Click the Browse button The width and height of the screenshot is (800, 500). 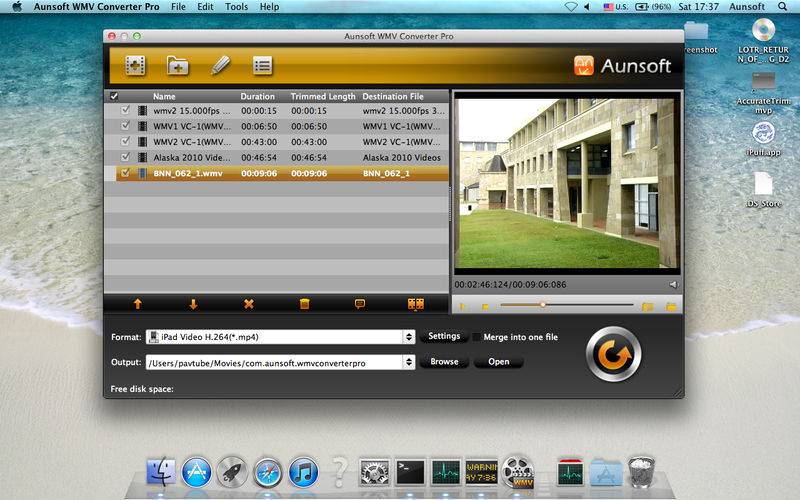point(444,362)
